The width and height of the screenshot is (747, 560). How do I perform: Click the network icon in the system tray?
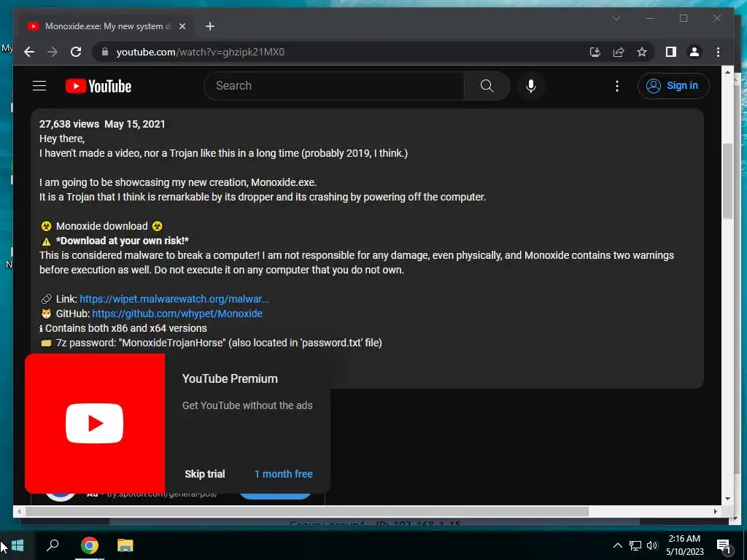(635, 545)
